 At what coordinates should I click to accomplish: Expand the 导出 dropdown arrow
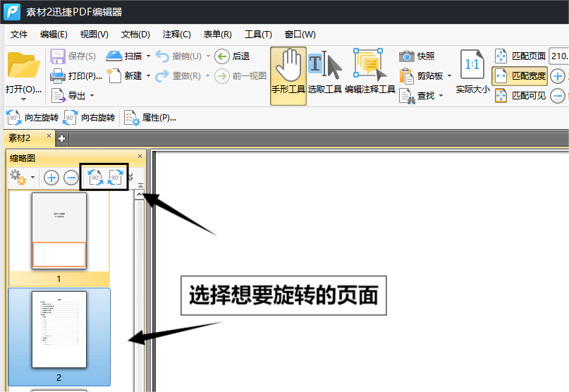pos(92,95)
